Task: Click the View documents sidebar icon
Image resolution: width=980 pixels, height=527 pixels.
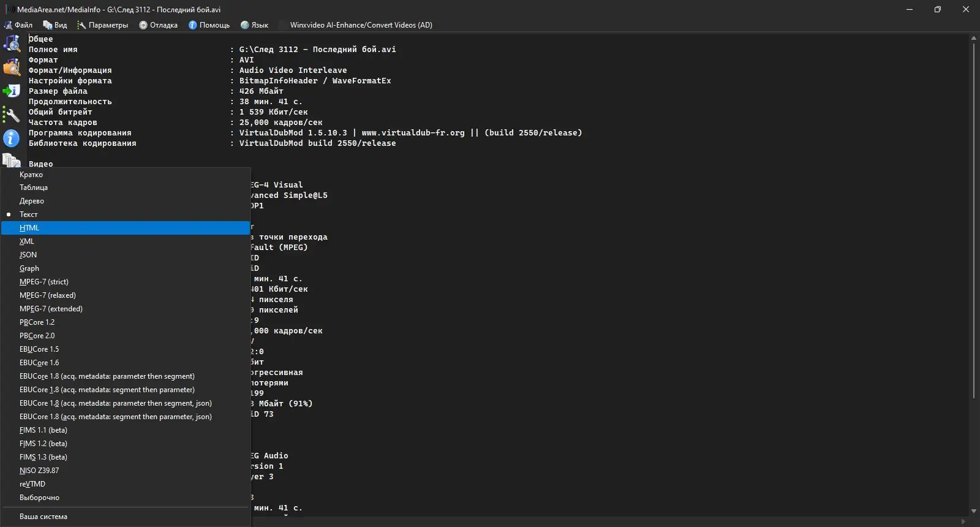Action: click(12, 161)
